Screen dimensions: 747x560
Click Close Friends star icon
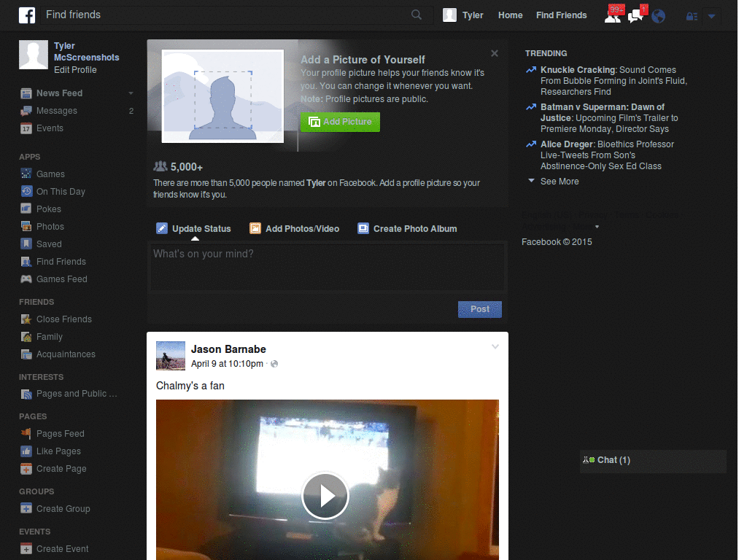pos(26,319)
